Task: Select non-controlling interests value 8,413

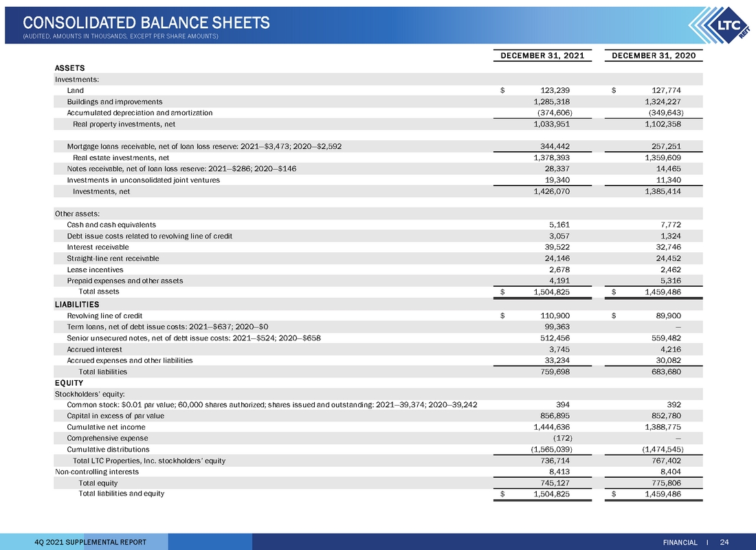Action: pyautogui.click(x=559, y=472)
